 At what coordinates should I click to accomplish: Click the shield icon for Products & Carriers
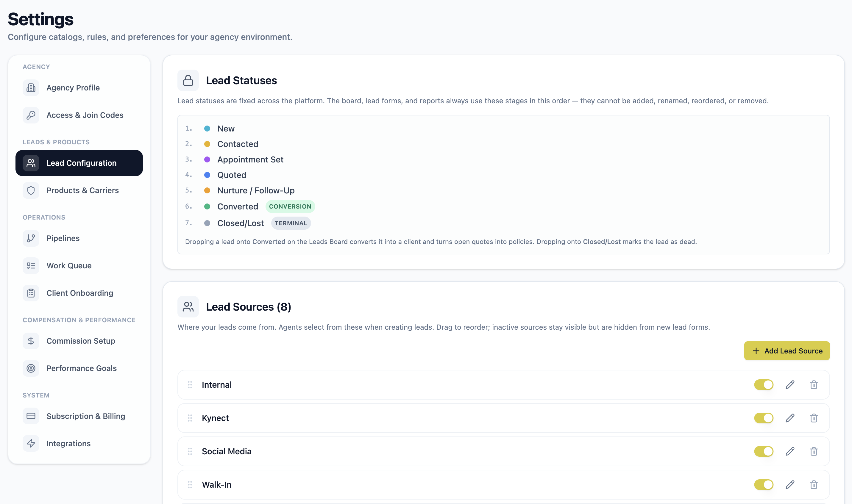31,190
